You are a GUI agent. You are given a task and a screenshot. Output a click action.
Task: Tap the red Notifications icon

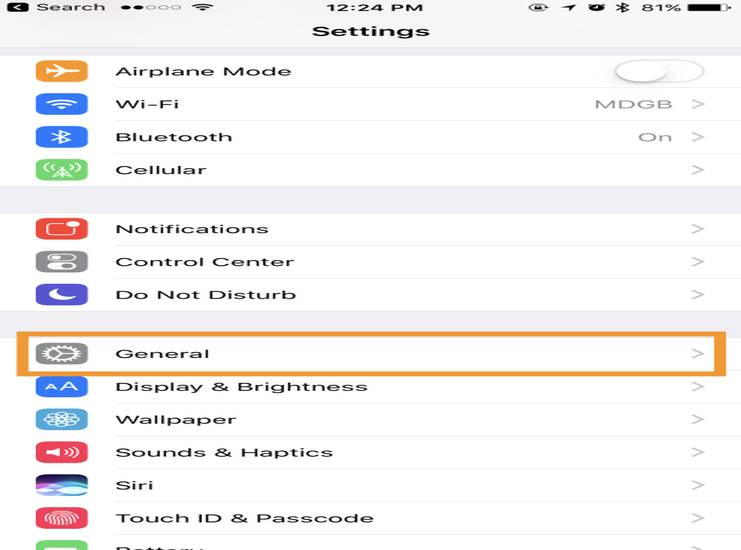tap(61, 229)
